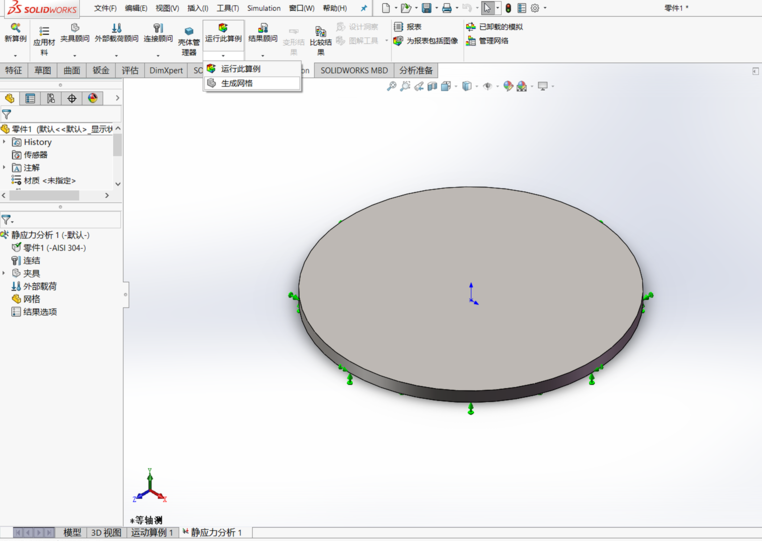Select 材质 <未指定> tree item
The image size is (762, 541).
(x=44, y=181)
